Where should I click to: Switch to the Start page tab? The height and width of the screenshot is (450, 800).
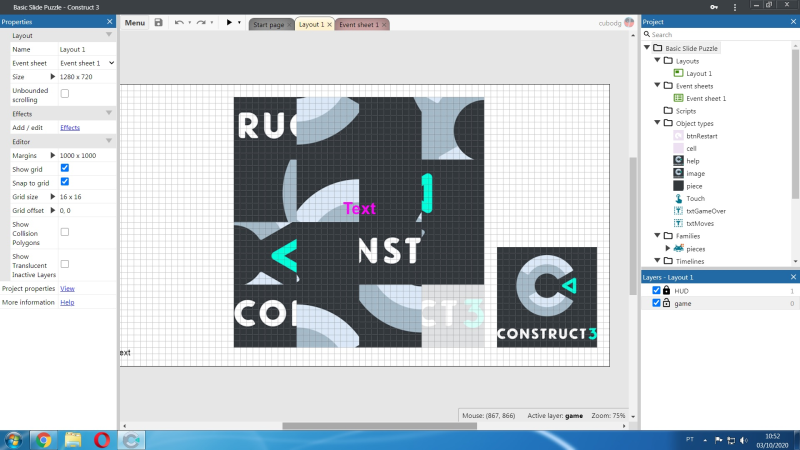(268, 24)
